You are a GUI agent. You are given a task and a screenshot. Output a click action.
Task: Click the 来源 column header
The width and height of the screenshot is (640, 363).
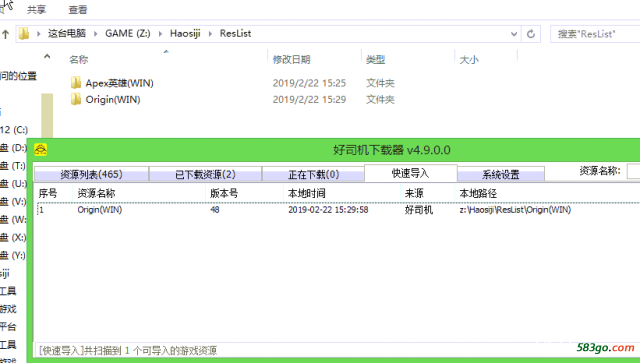(414, 193)
